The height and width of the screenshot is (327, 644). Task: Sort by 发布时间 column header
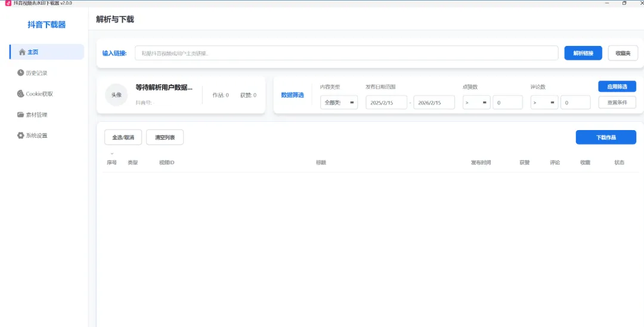(481, 163)
